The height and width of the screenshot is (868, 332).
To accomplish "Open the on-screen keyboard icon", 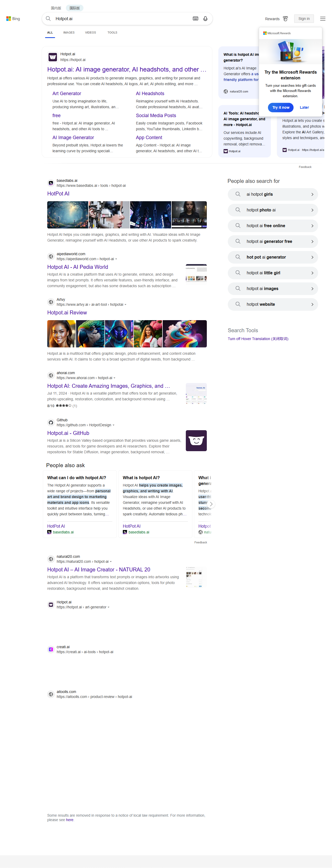I will tap(195, 19).
